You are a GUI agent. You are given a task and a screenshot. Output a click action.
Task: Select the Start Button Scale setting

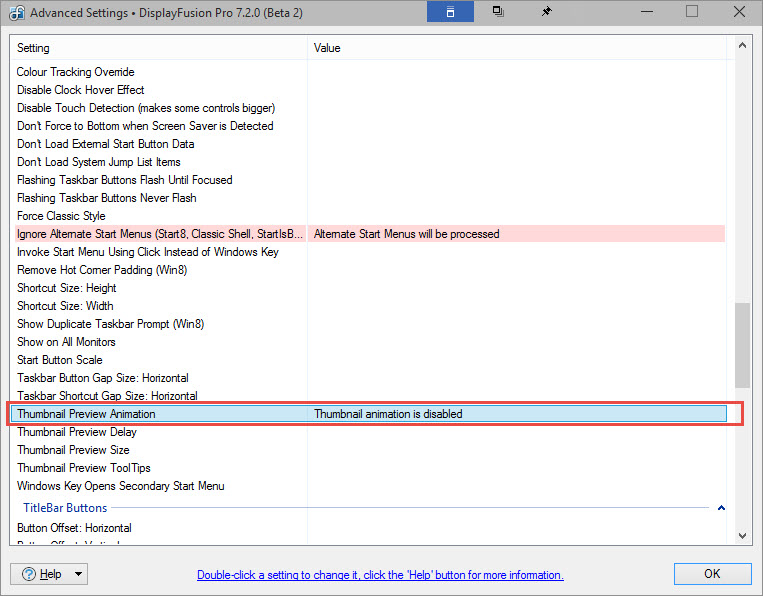pos(60,360)
